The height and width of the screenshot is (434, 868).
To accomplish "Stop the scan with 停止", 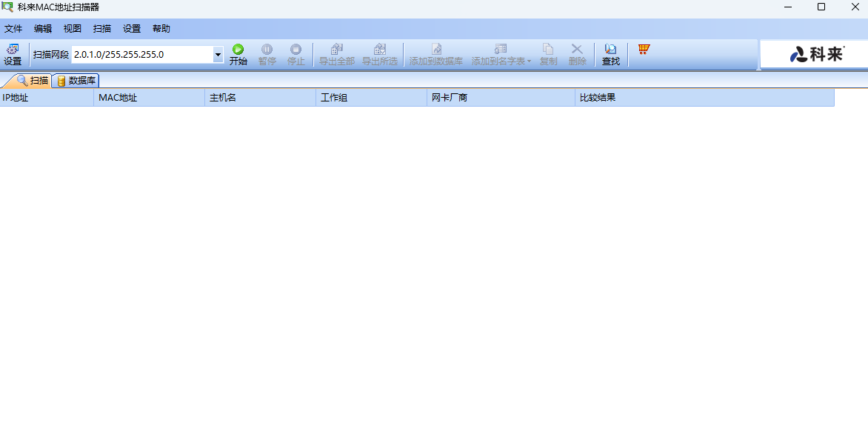I will point(296,55).
